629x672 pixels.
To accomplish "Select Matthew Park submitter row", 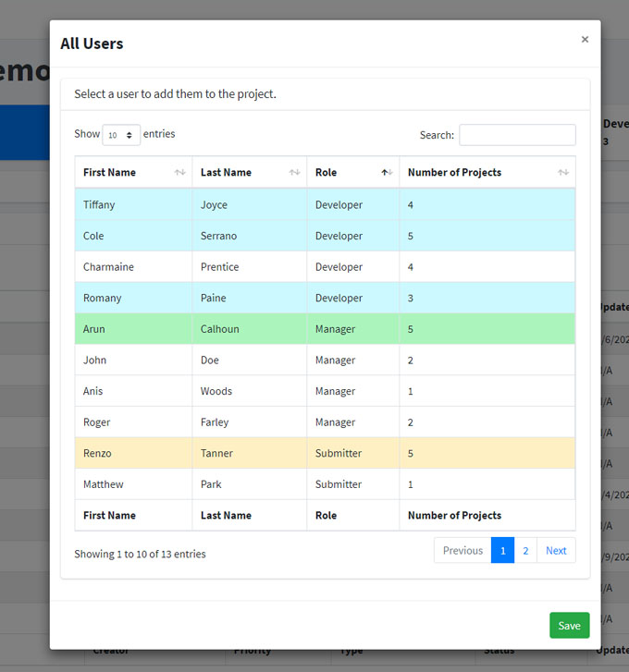I will coord(325,484).
